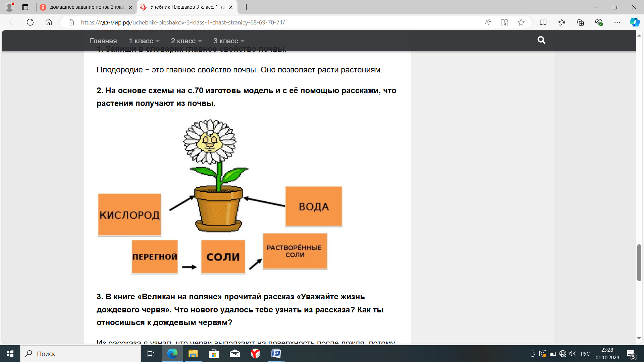Click the scrollbar up arrow

point(639,35)
